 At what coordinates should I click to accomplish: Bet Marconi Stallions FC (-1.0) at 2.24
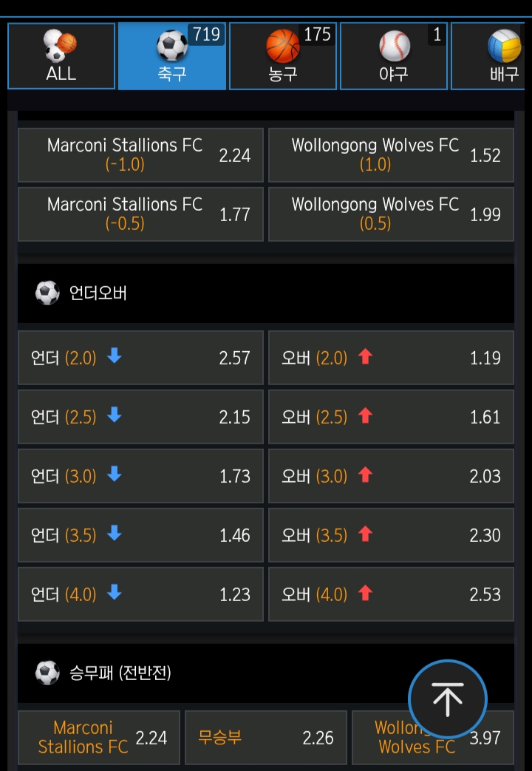tap(140, 155)
